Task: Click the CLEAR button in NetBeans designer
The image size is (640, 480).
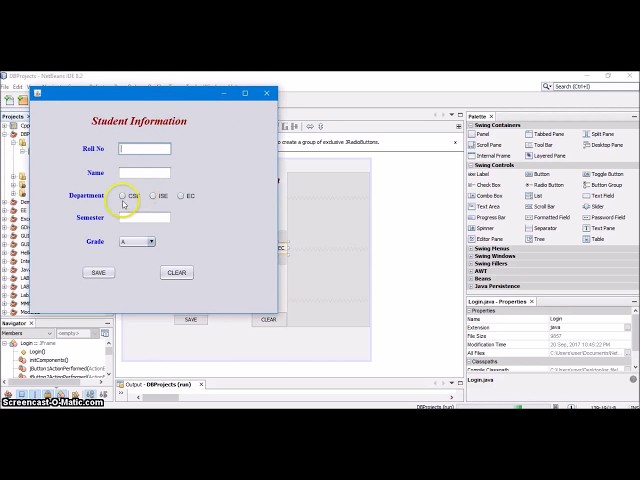Action: pyautogui.click(x=269, y=320)
